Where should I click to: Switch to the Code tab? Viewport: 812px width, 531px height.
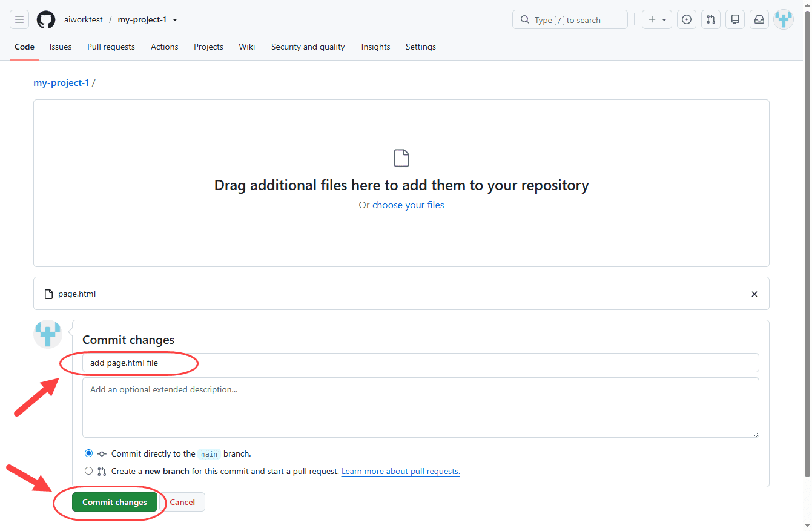pyautogui.click(x=24, y=47)
